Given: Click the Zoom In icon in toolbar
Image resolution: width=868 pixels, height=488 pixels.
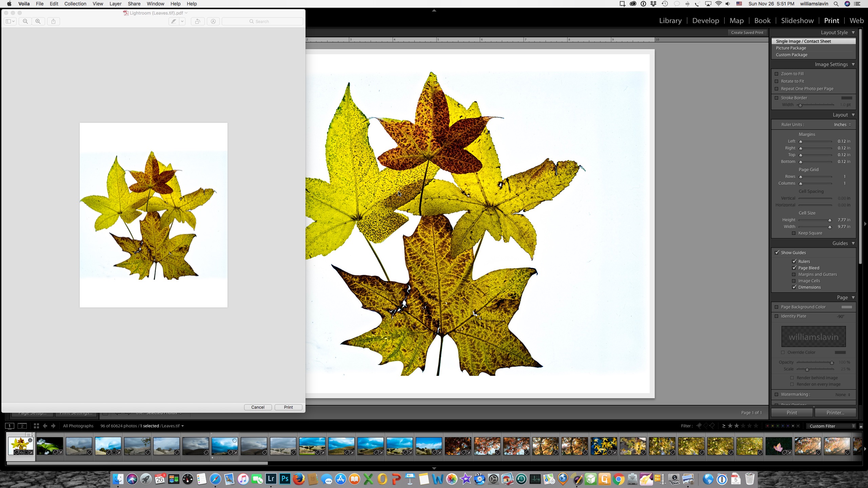Looking at the screenshot, I should pyautogui.click(x=38, y=21).
